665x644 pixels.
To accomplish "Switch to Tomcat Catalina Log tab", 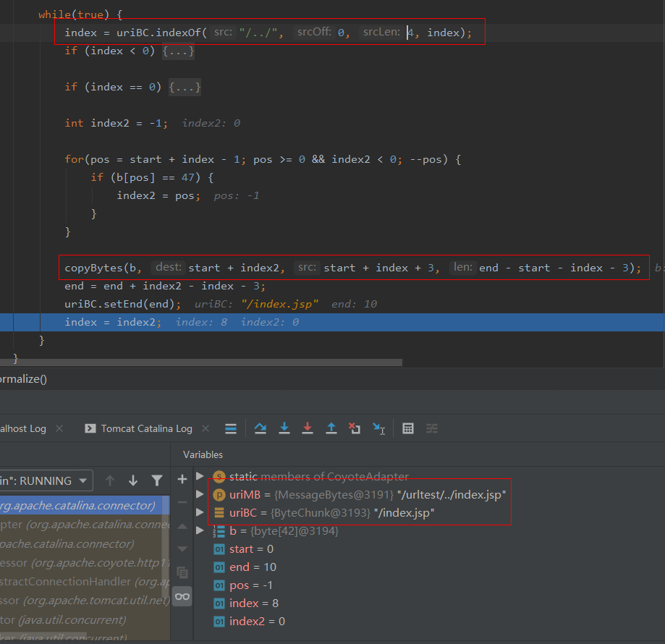I will [x=146, y=428].
